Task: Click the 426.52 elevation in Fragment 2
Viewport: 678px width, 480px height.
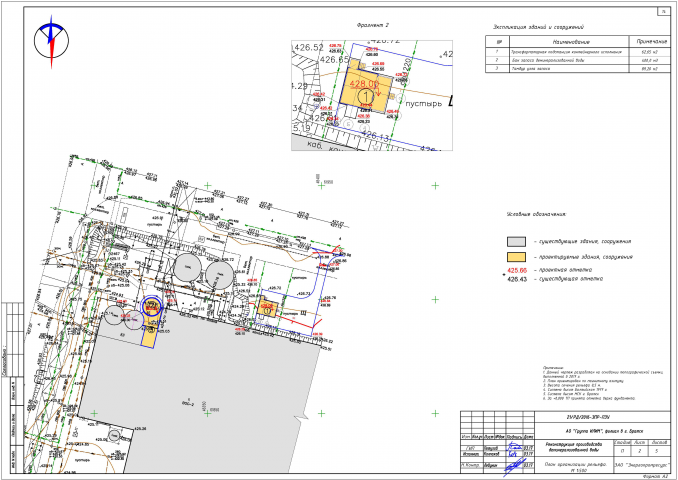Action: [309, 48]
